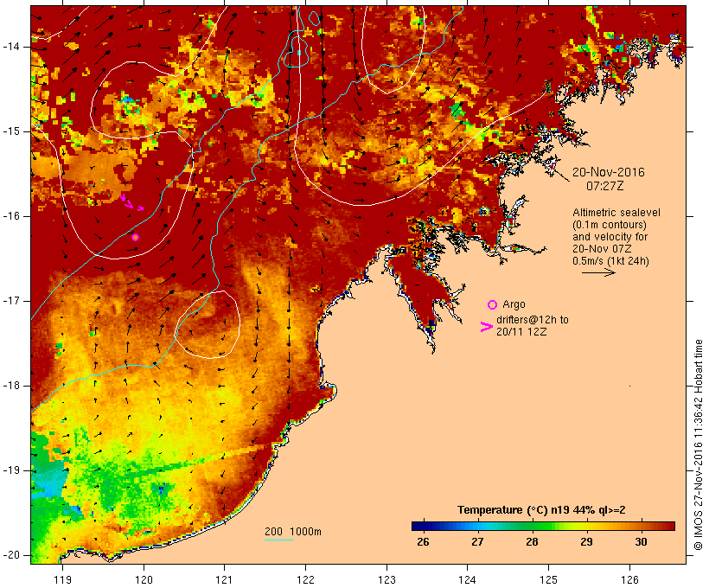
Task: Click longitude label 121
Action: [x=224, y=579]
